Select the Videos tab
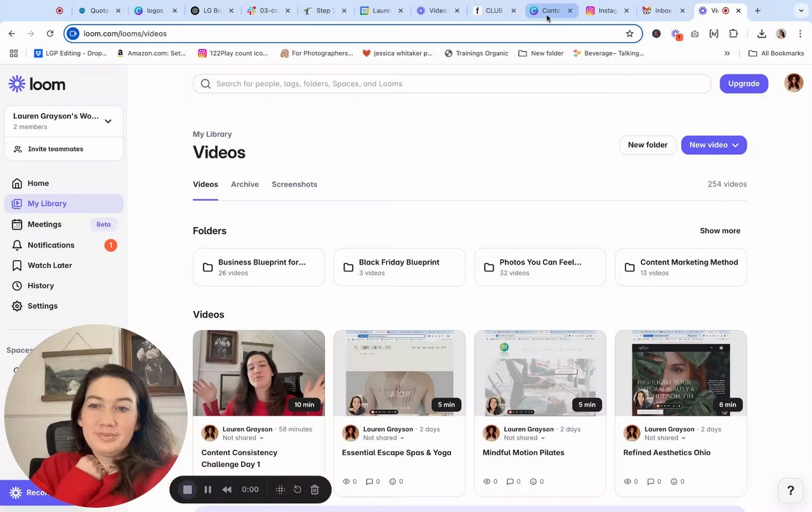Image resolution: width=812 pixels, height=512 pixels. coord(206,185)
